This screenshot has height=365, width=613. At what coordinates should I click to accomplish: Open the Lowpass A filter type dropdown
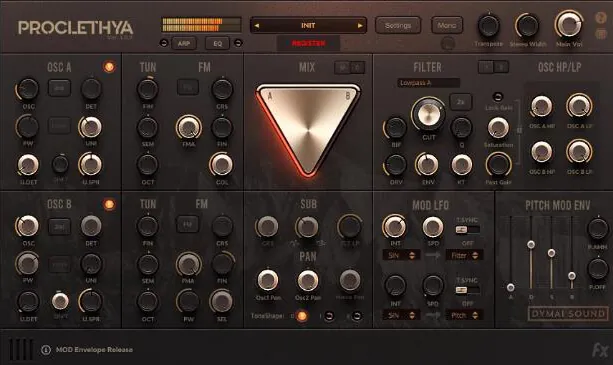pyautogui.click(x=428, y=83)
